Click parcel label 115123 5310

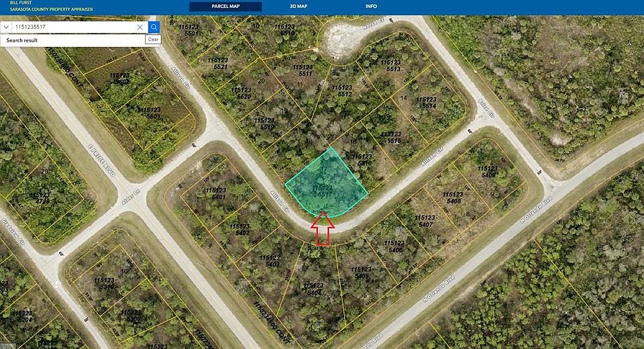click(x=105, y=284)
